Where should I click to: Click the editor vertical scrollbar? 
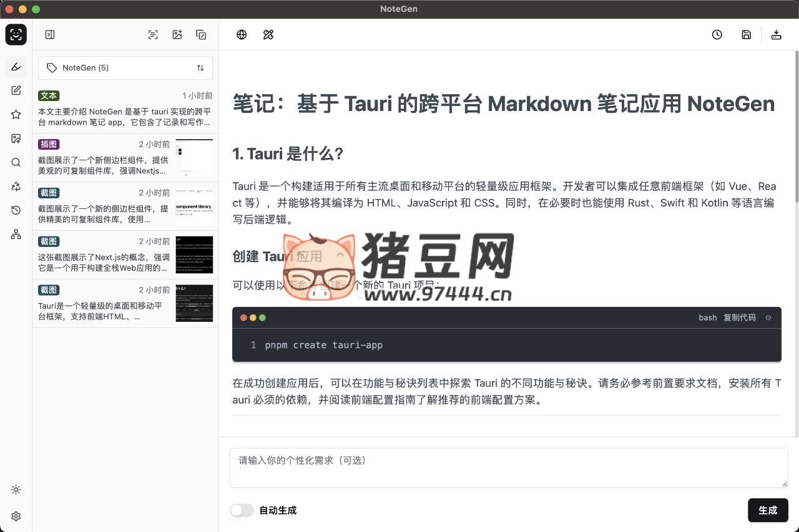point(796,127)
